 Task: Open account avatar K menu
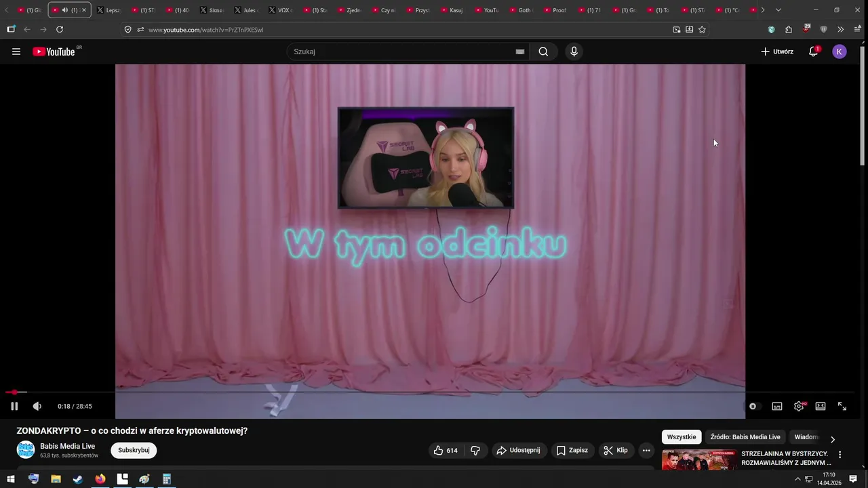click(x=840, y=52)
